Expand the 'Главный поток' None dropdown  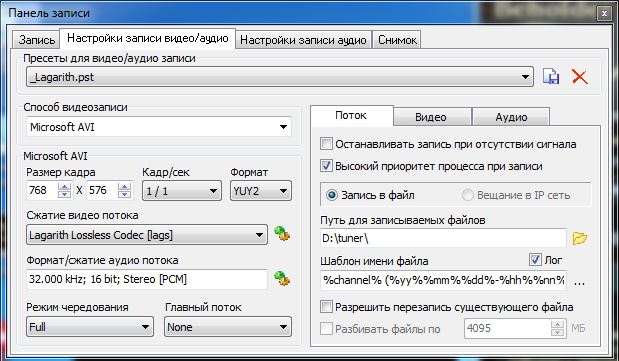[228, 327]
